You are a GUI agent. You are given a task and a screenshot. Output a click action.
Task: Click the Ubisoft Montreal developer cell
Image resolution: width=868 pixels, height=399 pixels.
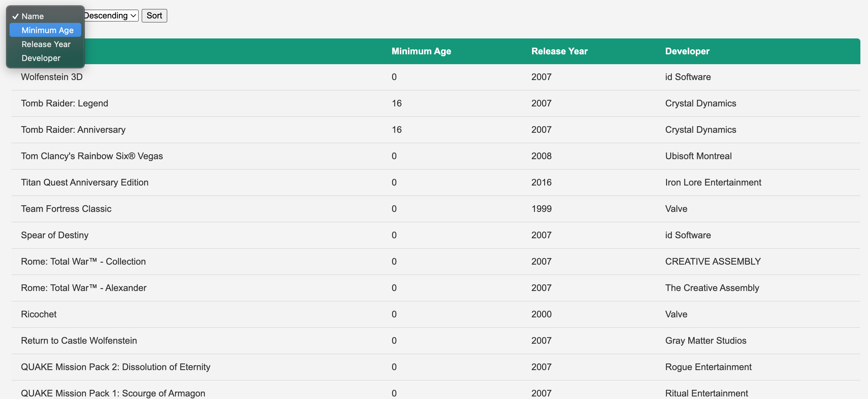pyautogui.click(x=698, y=156)
